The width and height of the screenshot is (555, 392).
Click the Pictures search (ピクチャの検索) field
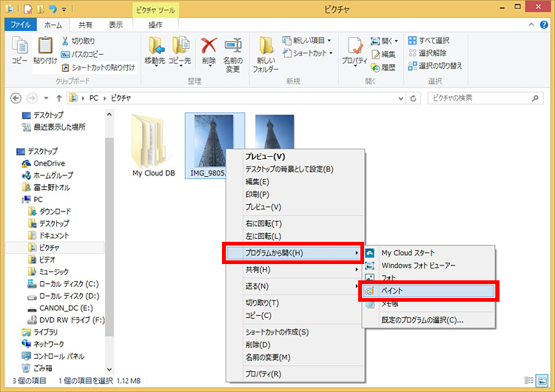point(481,98)
